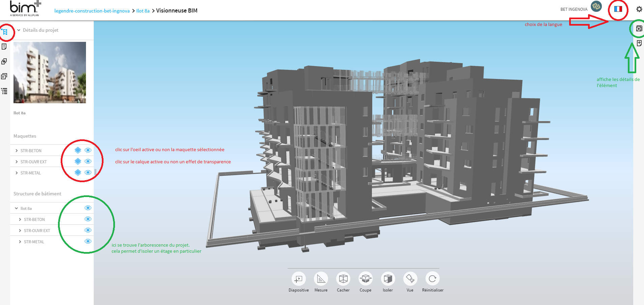
Task: Hide the STR-BETON model under Maquettes
Action: tap(88, 150)
